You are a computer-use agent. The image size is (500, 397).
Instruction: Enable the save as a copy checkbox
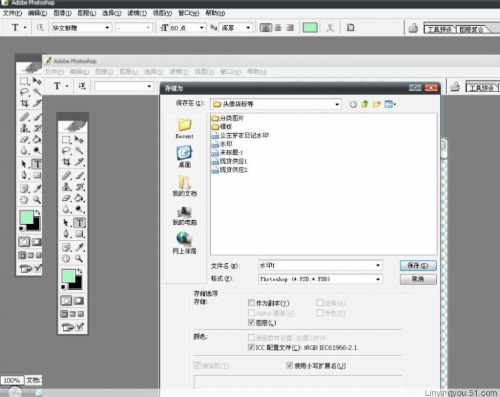coord(251,303)
